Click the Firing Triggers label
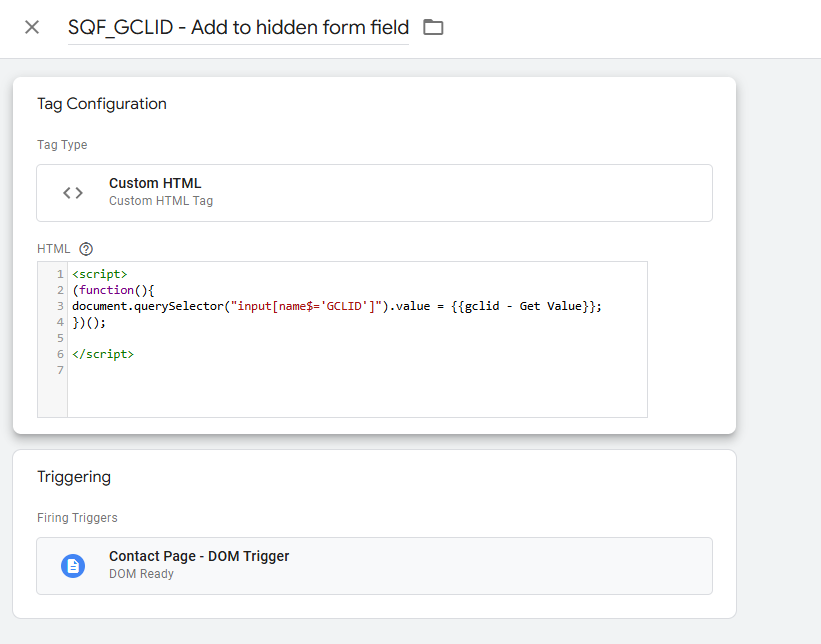 click(x=77, y=517)
